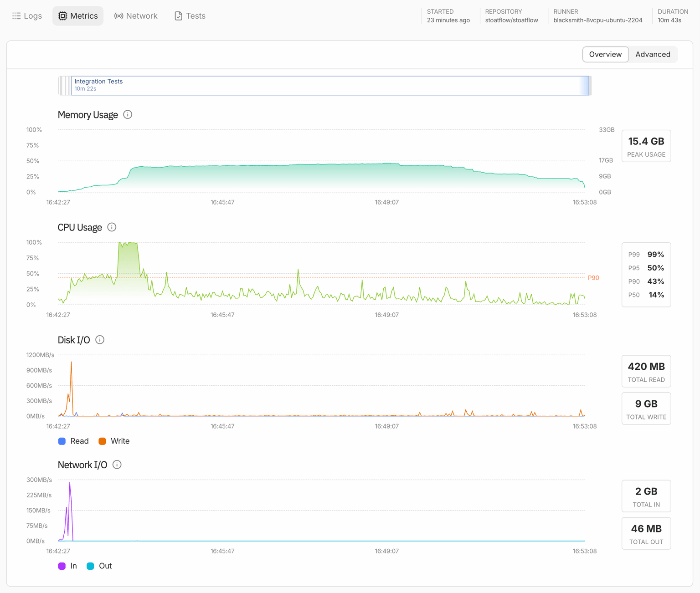Screen dimensions: 700x593
Task: Open the Network tab
Action: (x=136, y=16)
